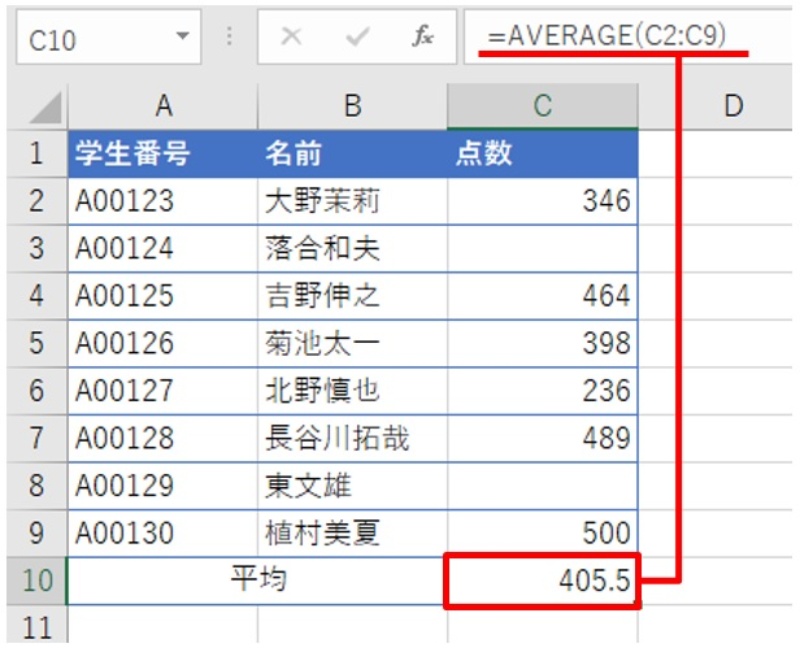Select column D by clicking its header
The width and height of the screenshot is (800, 648).
(733, 103)
